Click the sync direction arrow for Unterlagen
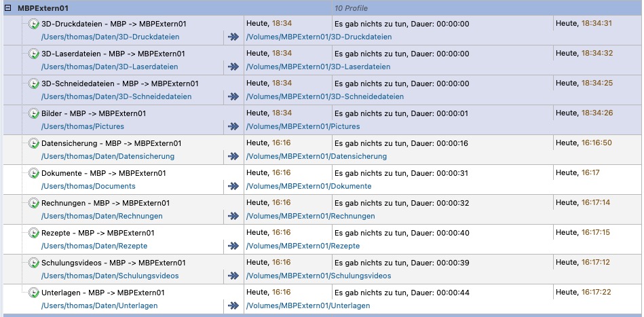Screen dimensions: 644x317 pos(233,305)
